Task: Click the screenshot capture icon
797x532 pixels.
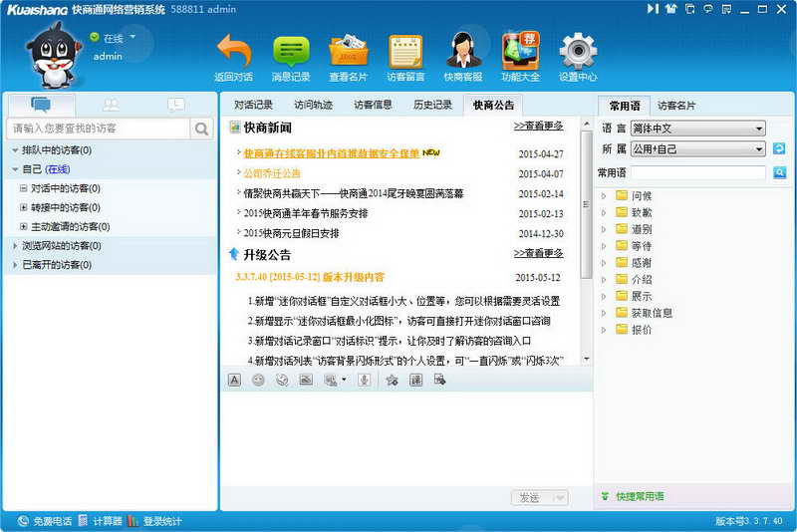Action: tap(331, 380)
